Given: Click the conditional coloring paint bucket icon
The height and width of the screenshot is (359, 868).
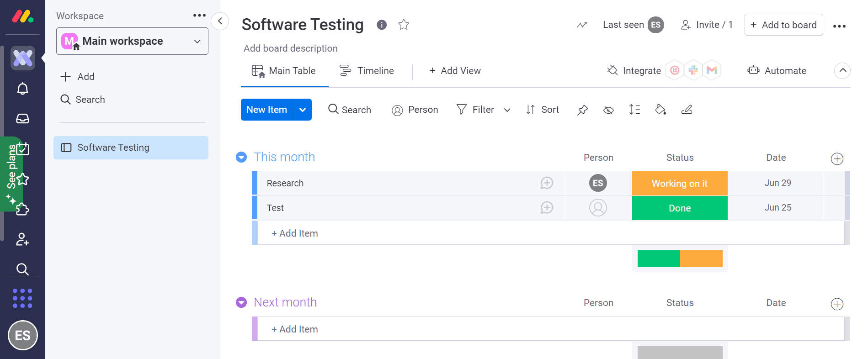Looking at the screenshot, I should pyautogui.click(x=660, y=110).
